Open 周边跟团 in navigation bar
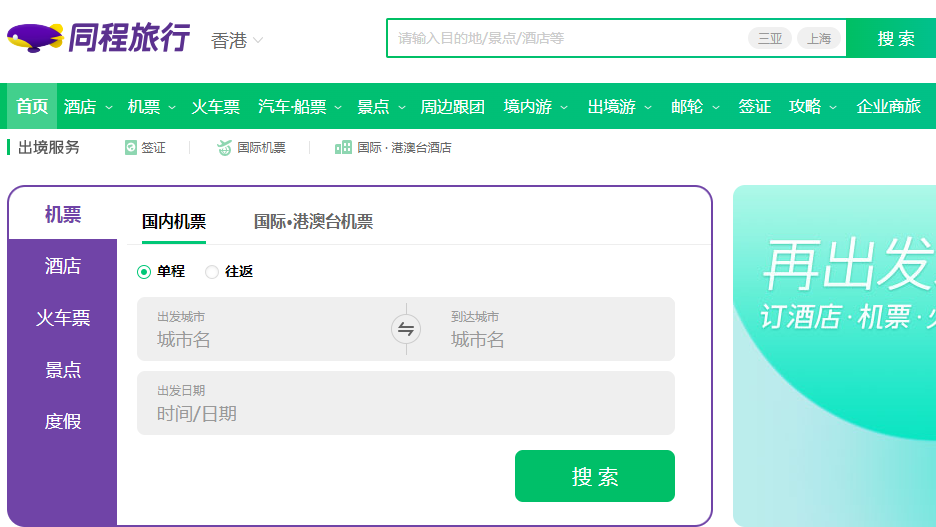The image size is (936, 527). pos(452,107)
